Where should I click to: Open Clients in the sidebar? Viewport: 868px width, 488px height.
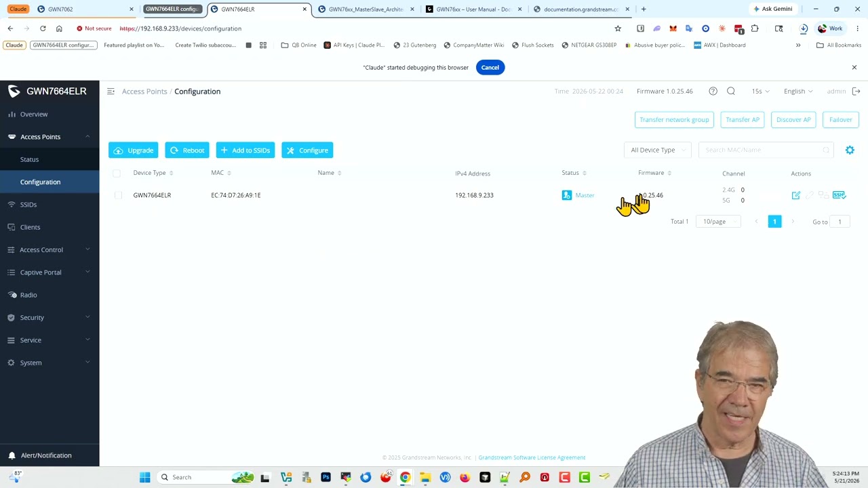(50, 227)
